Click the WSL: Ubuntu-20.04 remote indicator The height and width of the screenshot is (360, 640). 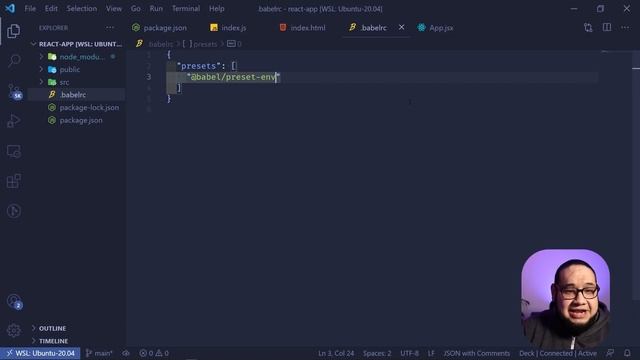(x=40, y=353)
